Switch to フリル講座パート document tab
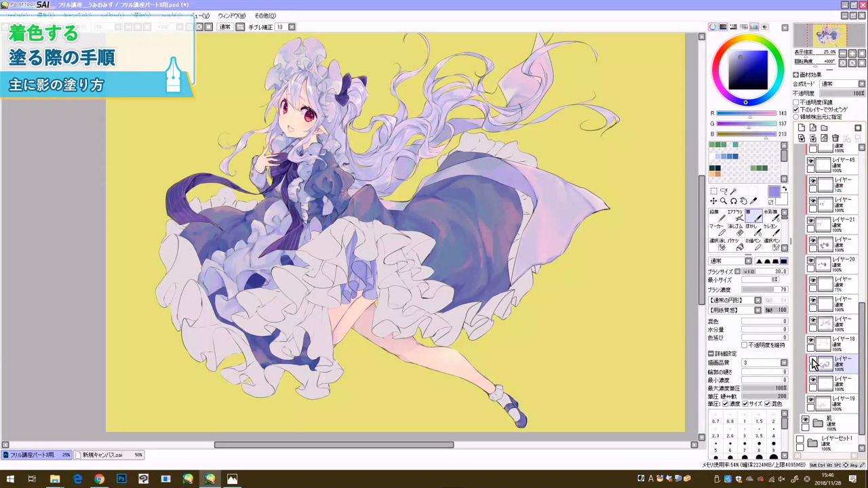Viewport: 868px width, 488px height. click(x=37, y=455)
